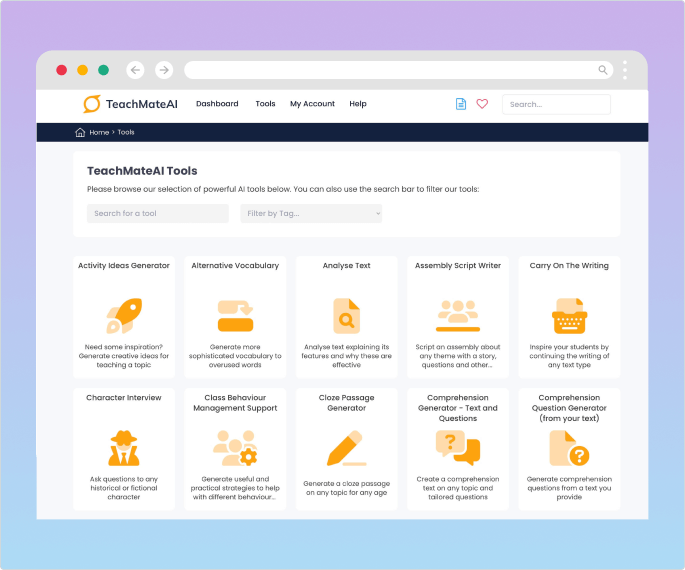Click the Search for a tool field

pyautogui.click(x=158, y=213)
